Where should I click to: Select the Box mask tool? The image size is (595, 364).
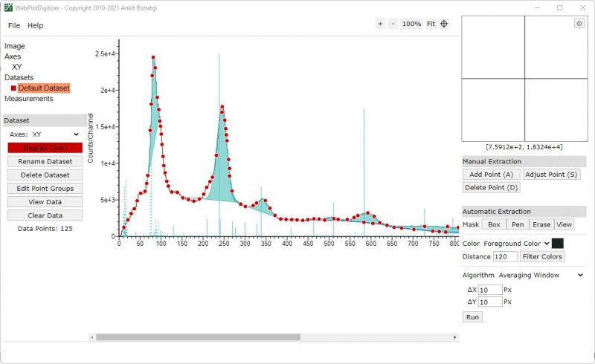pos(494,224)
